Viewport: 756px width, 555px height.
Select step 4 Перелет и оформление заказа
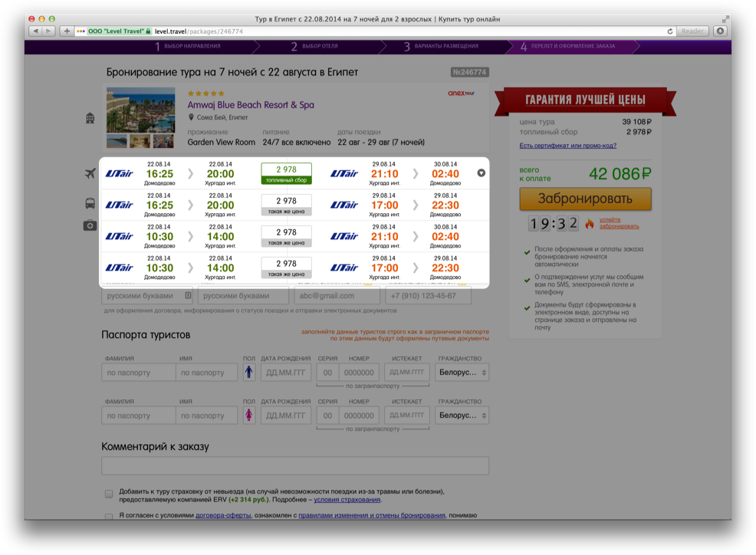(x=568, y=46)
